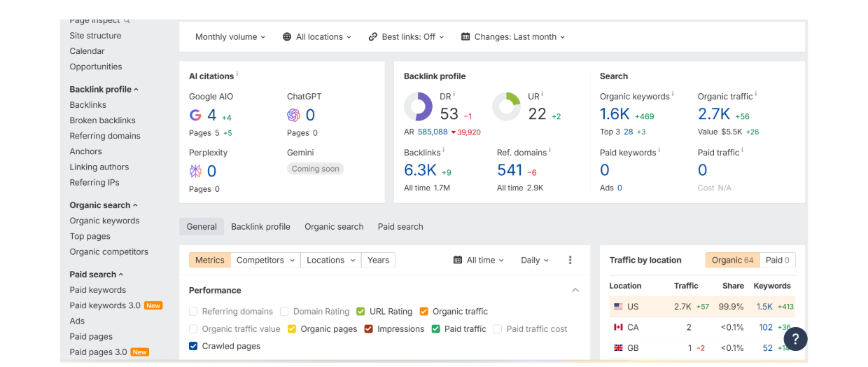
Task: Click the DR donut chart icon
Action: tap(418, 107)
